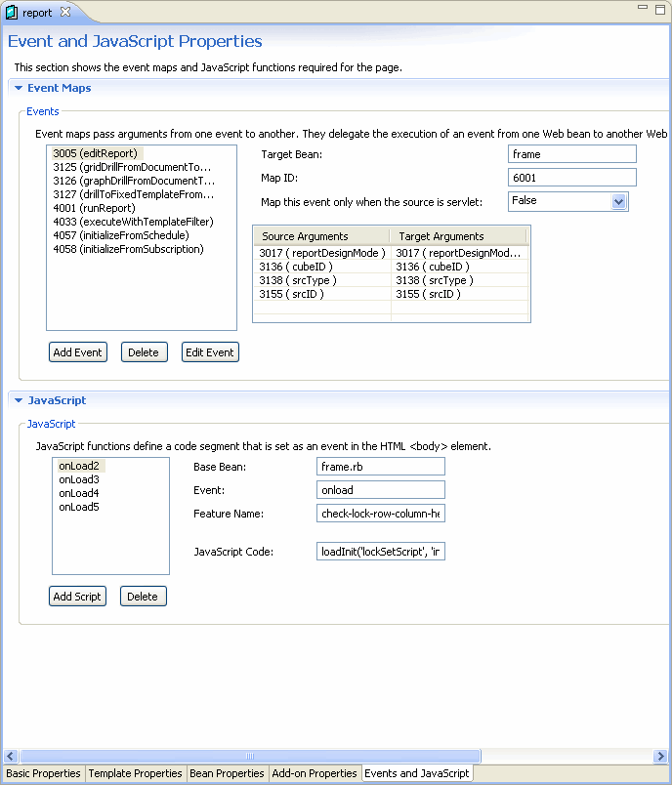
Task: Select event 4058 (initializeFromSubscription)
Action: [x=128, y=249]
